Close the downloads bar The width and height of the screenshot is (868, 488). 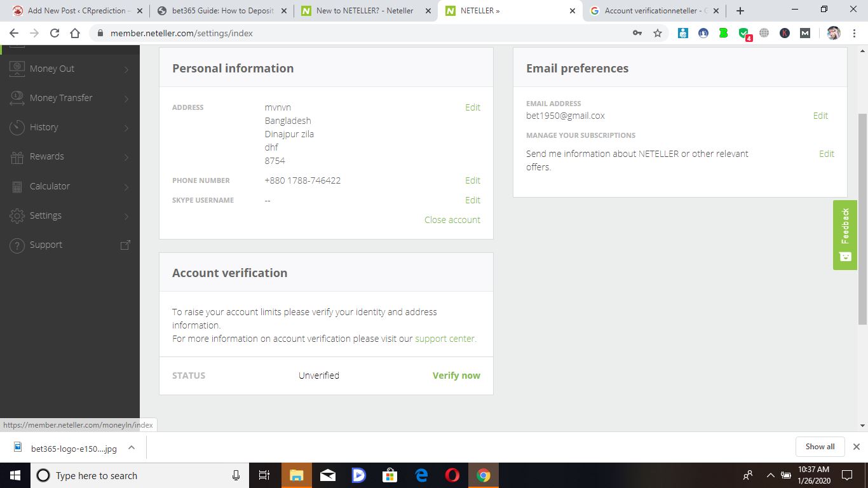856,447
